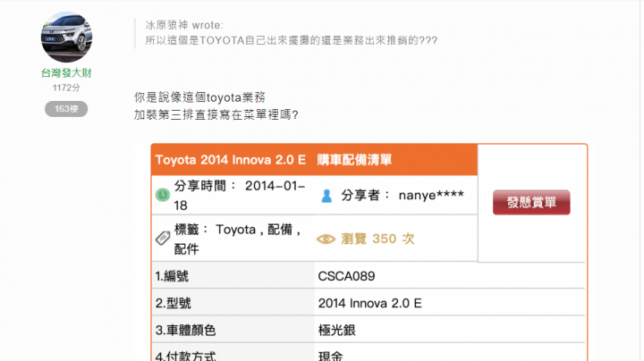Click the tag icon by 標籤
Image resolution: width=644 pixels, height=361 pixels.
pos(163,238)
